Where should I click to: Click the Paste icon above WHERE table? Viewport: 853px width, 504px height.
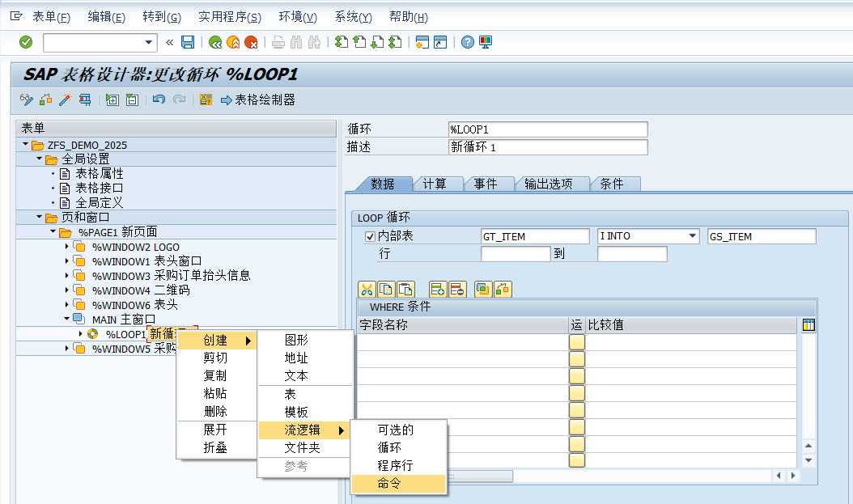(x=405, y=290)
